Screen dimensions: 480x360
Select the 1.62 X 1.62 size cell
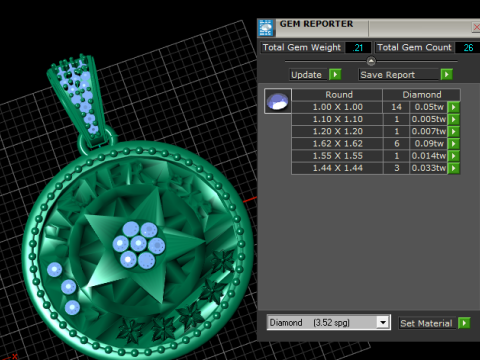pyautogui.click(x=337, y=144)
